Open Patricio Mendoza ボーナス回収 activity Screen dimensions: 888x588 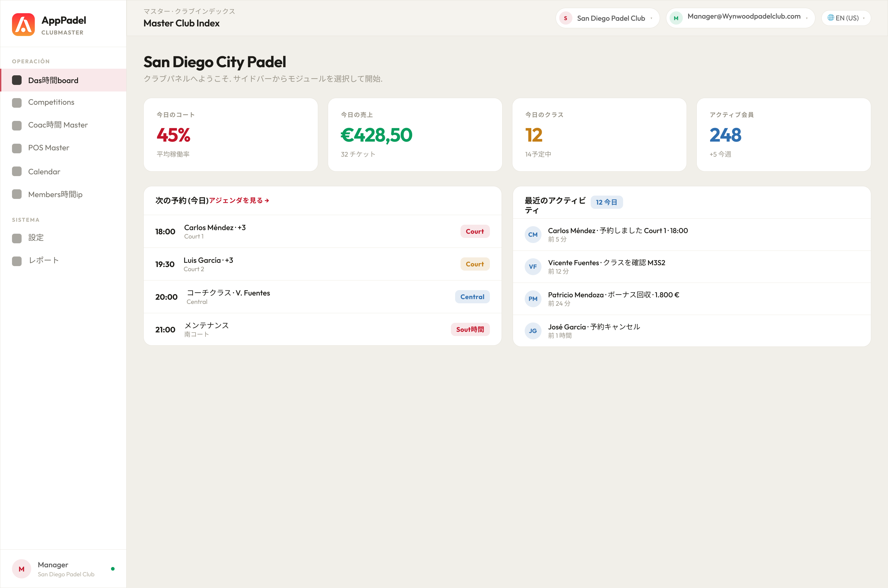pos(691,299)
